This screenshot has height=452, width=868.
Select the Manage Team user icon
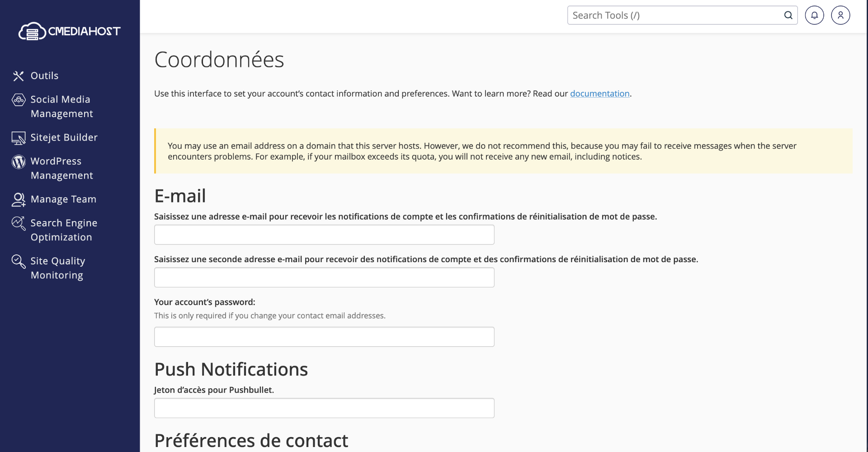pos(19,200)
